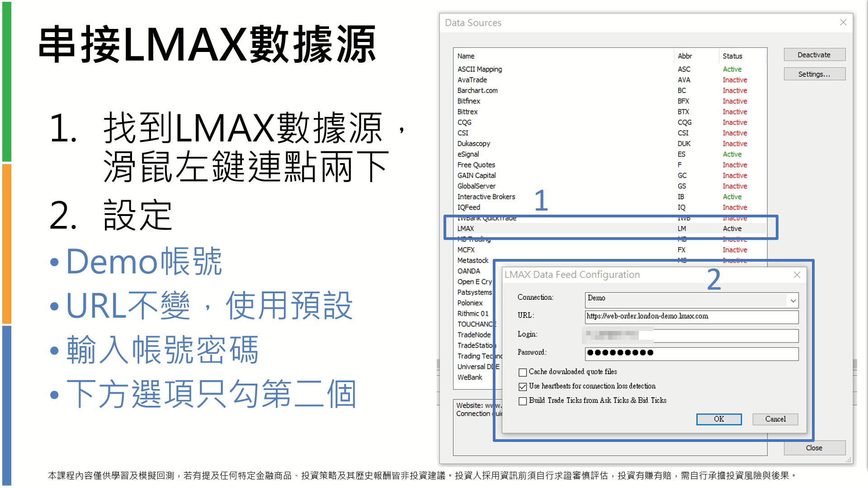
Task: Click the Deactivate button
Action: click(814, 55)
